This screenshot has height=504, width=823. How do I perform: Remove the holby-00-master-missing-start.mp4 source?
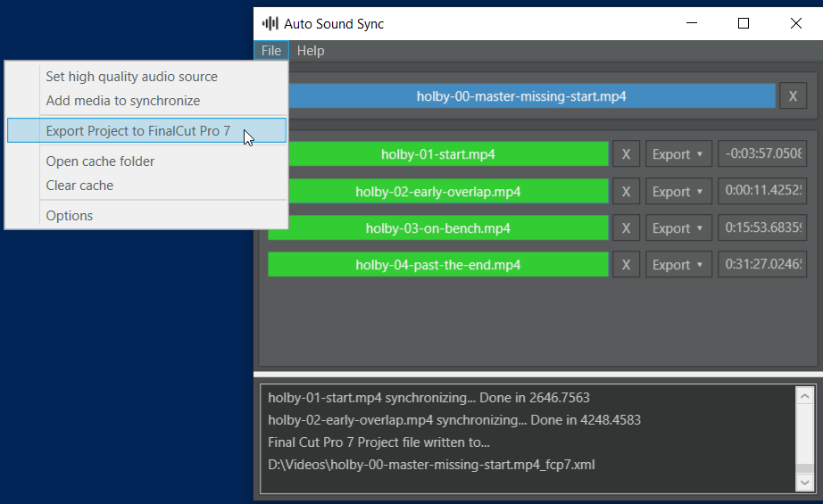tap(793, 96)
